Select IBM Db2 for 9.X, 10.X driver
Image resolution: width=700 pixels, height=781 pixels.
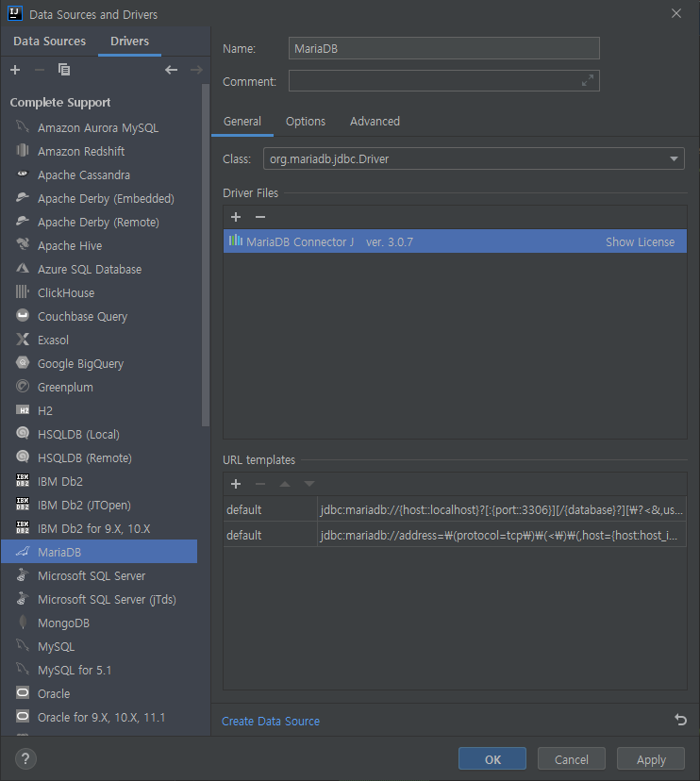[x=99, y=528]
